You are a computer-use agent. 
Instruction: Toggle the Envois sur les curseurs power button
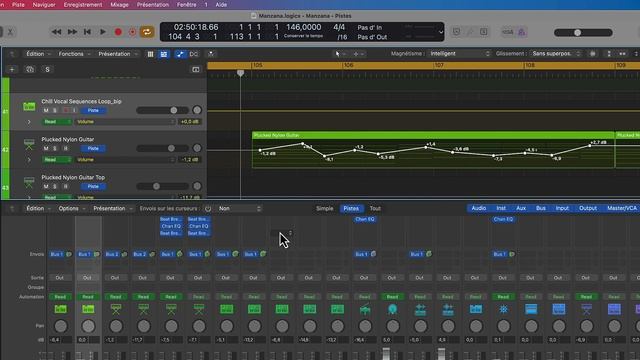click(x=208, y=209)
